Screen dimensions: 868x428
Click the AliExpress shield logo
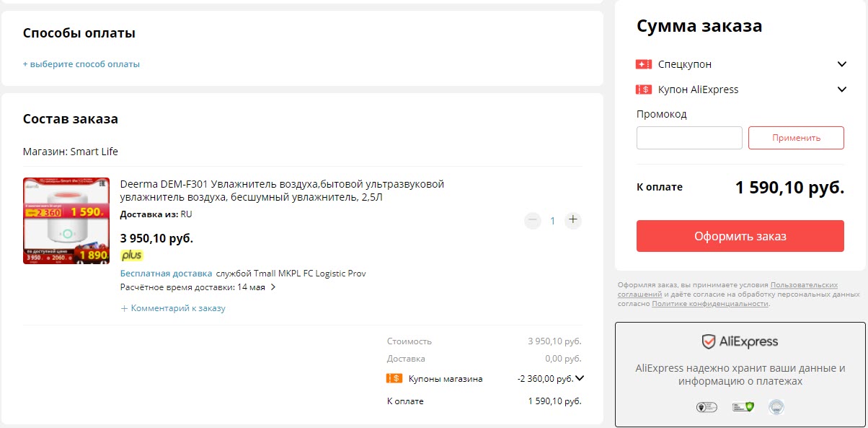pyautogui.click(x=709, y=341)
